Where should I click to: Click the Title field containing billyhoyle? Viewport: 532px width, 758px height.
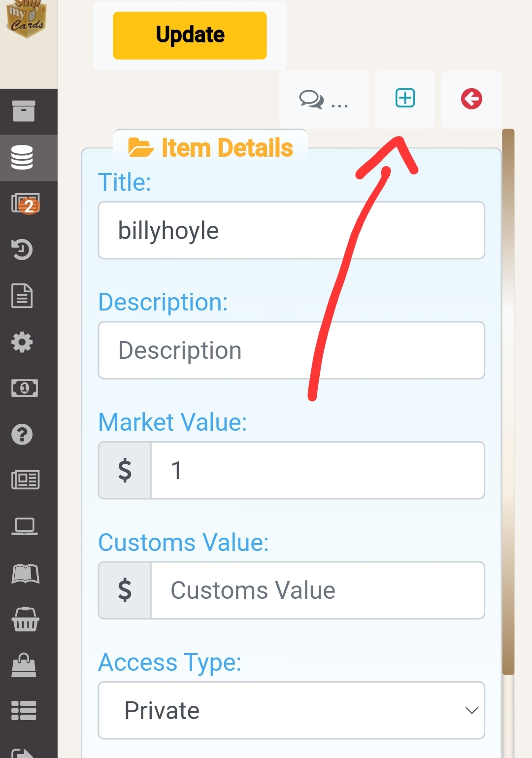291,230
